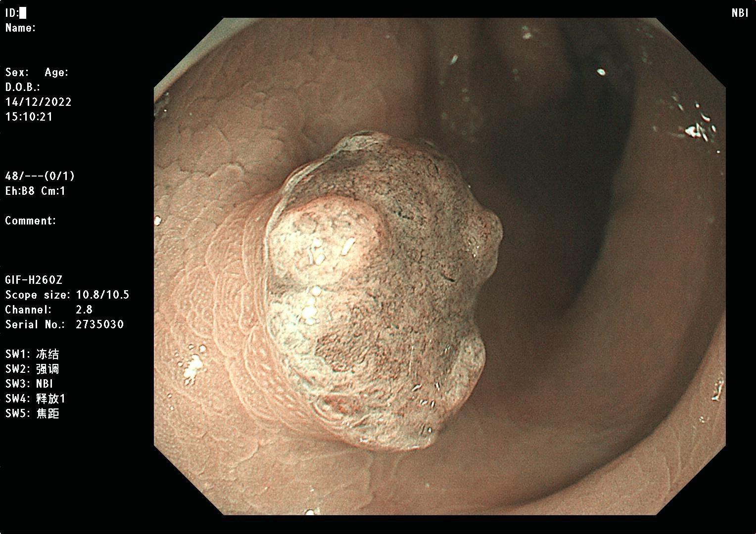Select the image counter 48/---(0/1)
The height and width of the screenshot is (534, 756).
(40, 176)
